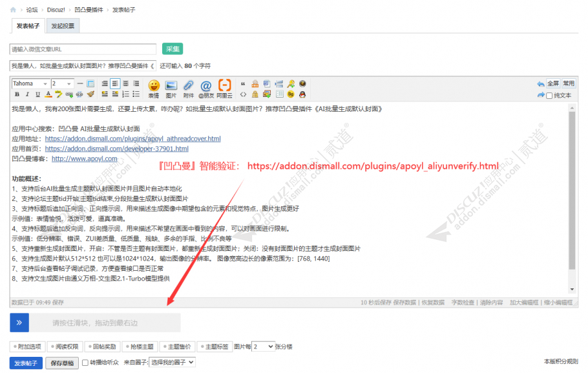Click the redo arrow icon
Screen dimensions: 588x373
pyautogui.click(x=541, y=95)
